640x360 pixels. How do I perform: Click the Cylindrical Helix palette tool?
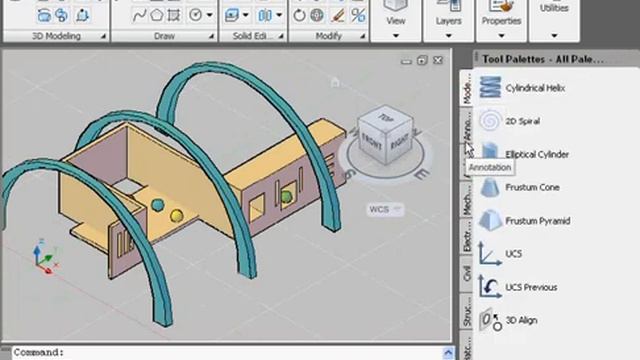(522, 88)
